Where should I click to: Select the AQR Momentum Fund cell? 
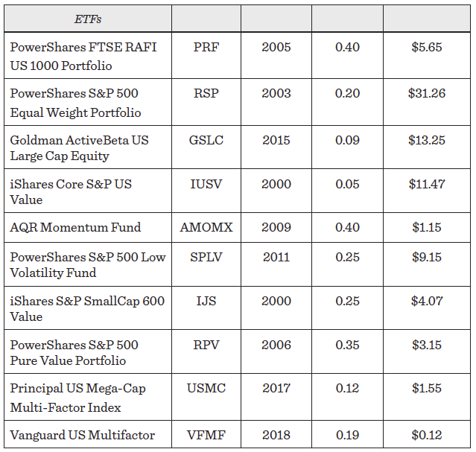(75, 227)
